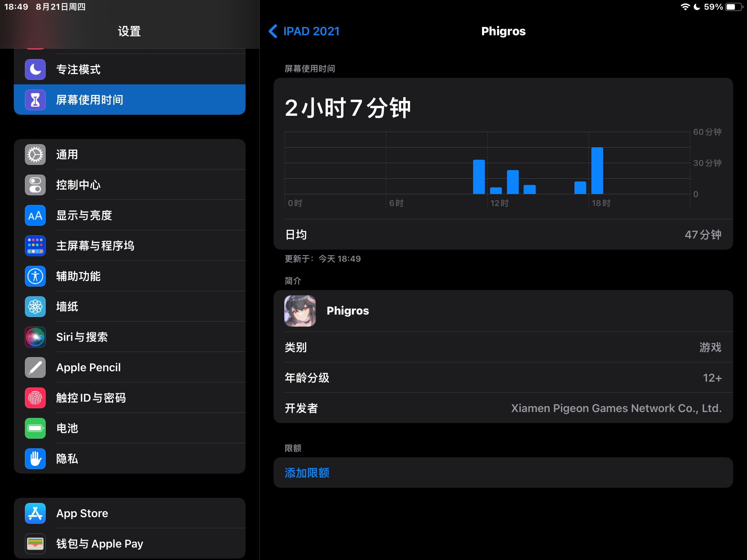747x560 pixels.
Task: Tap the Wallet cards icon
Action: coord(35,544)
